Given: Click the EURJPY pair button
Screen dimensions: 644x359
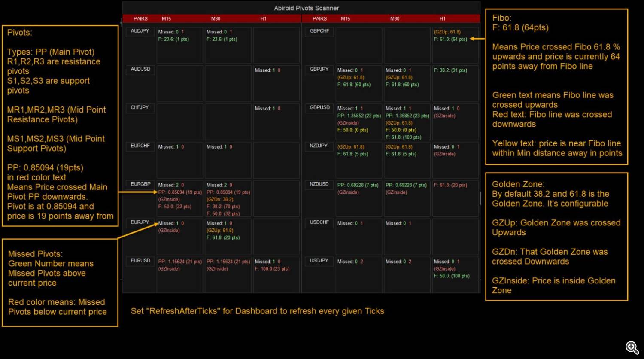Looking at the screenshot, I should 140,222.
